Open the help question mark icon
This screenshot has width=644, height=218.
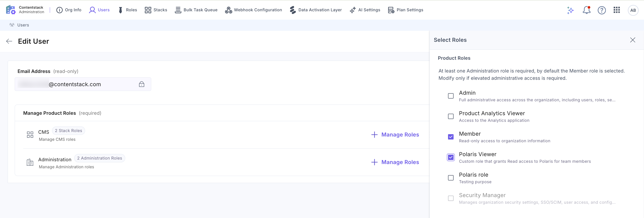[x=602, y=10]
